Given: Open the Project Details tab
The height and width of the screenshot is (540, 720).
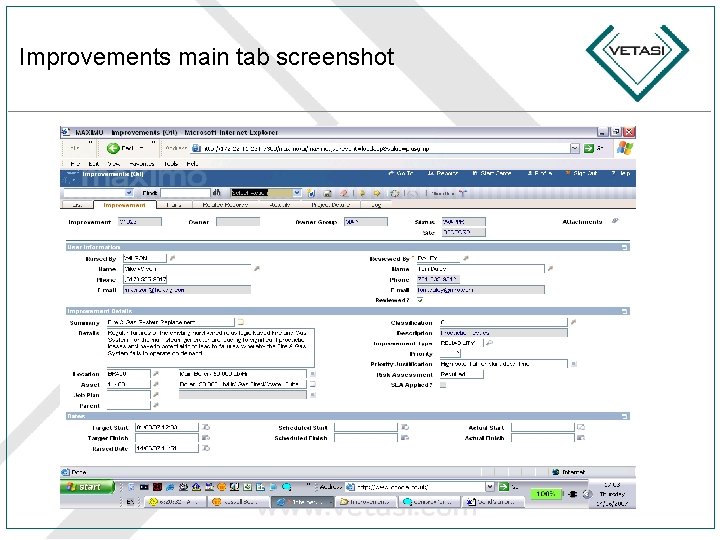Looking at the screenshot, I should [330, 205].
